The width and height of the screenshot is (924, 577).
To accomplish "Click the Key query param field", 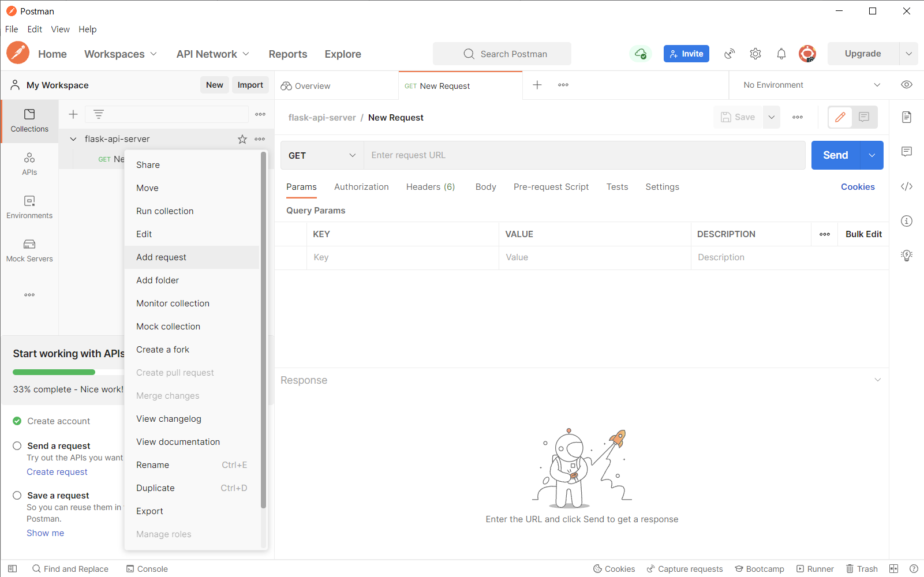I will (402, 257).
